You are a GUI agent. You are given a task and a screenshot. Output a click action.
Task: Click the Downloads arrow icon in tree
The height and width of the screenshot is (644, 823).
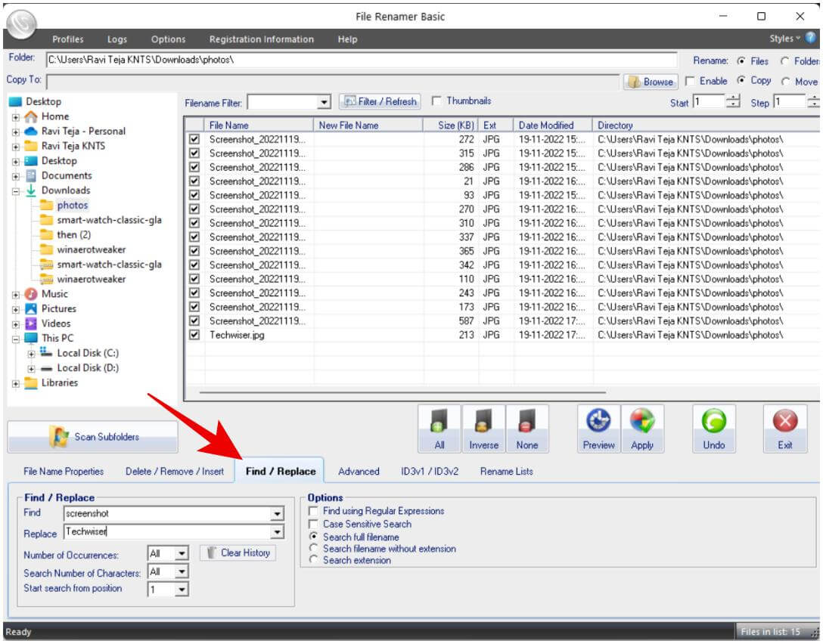pos(31,190)
